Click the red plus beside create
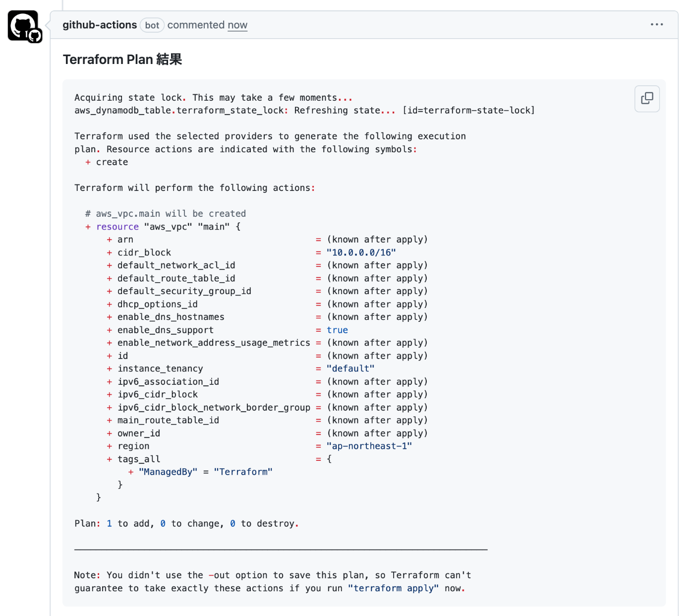694x616 pixels. (88, 162)
